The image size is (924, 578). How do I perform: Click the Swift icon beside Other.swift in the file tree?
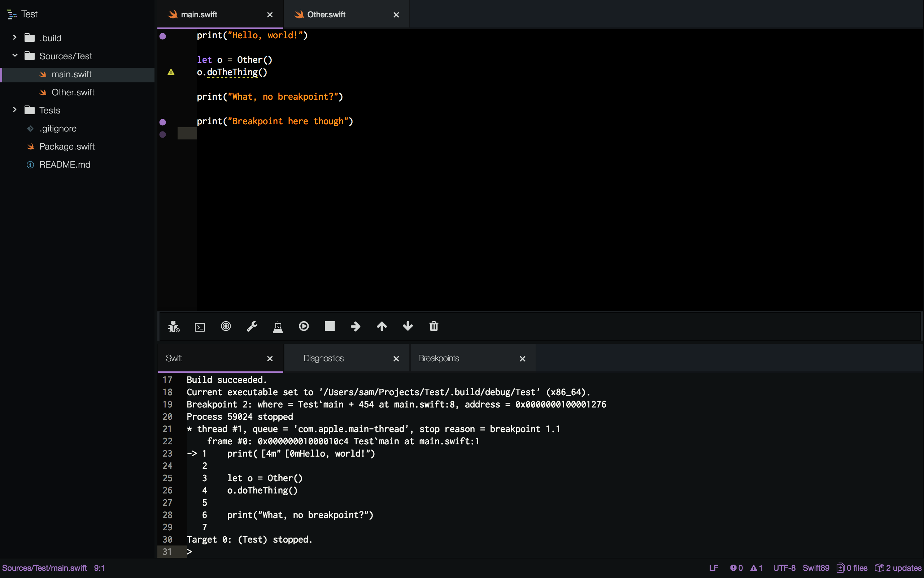[x=43, y=92]
